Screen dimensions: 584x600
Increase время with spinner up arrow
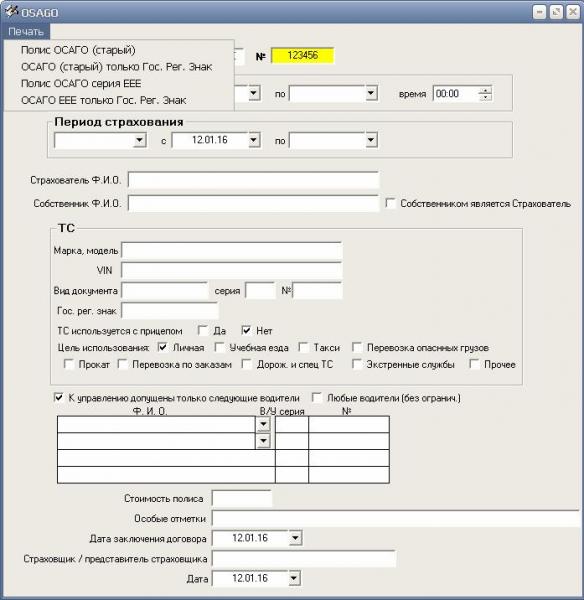click(x=485, y=90)
